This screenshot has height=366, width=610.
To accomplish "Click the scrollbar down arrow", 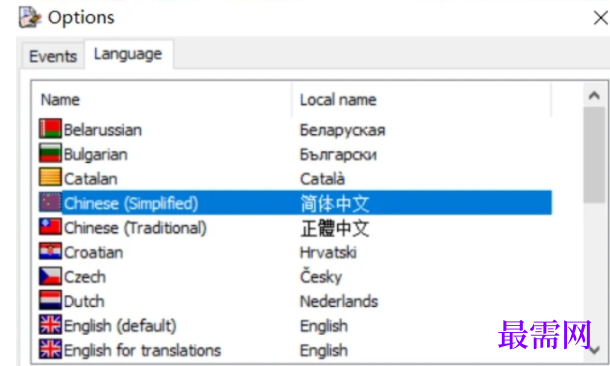I will click(594, 350).
